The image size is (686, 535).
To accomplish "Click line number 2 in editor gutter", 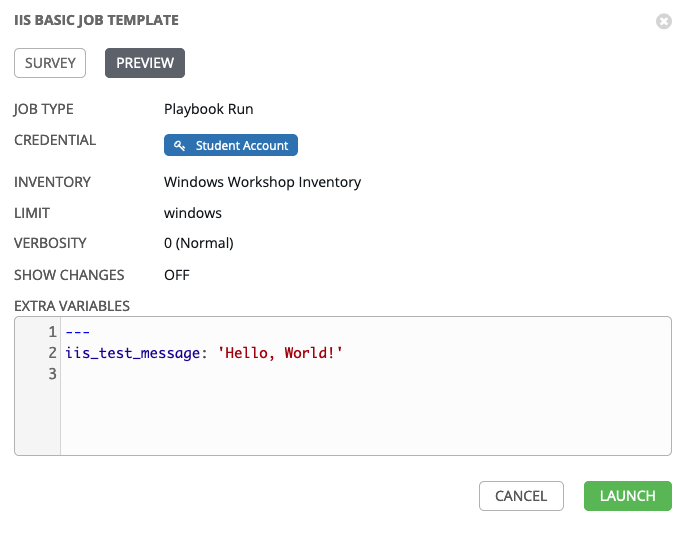I will pyautogui.click(x=51, y=353).
